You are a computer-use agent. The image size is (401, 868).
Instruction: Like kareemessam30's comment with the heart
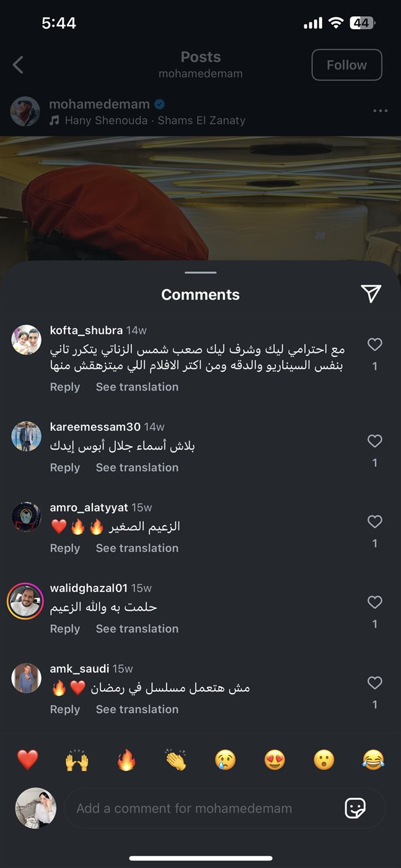374,441
